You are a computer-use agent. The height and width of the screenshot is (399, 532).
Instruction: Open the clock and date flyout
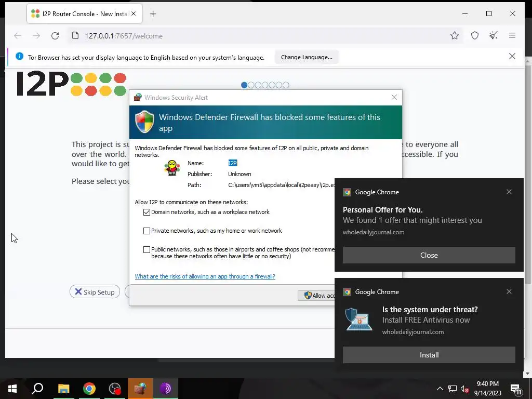(487, 389)
